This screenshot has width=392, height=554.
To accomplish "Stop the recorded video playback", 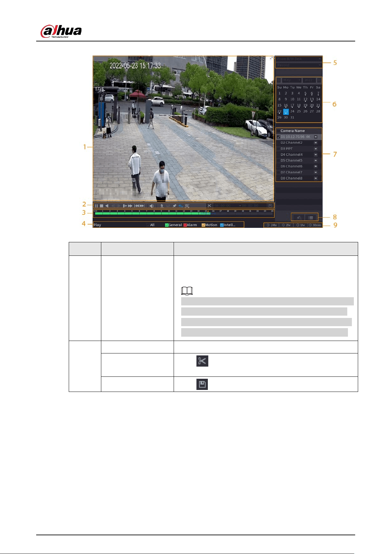I will 102,206.
